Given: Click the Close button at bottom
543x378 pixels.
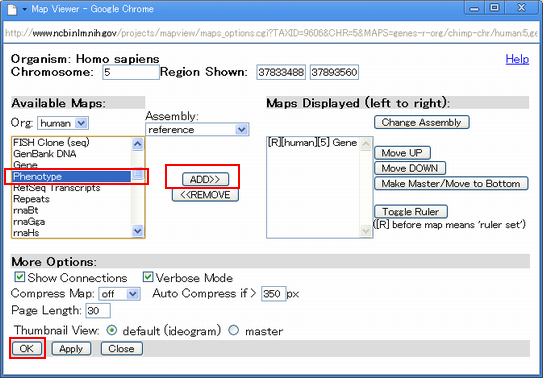Looking at the screenshot, I should click(x=121, y=349).
